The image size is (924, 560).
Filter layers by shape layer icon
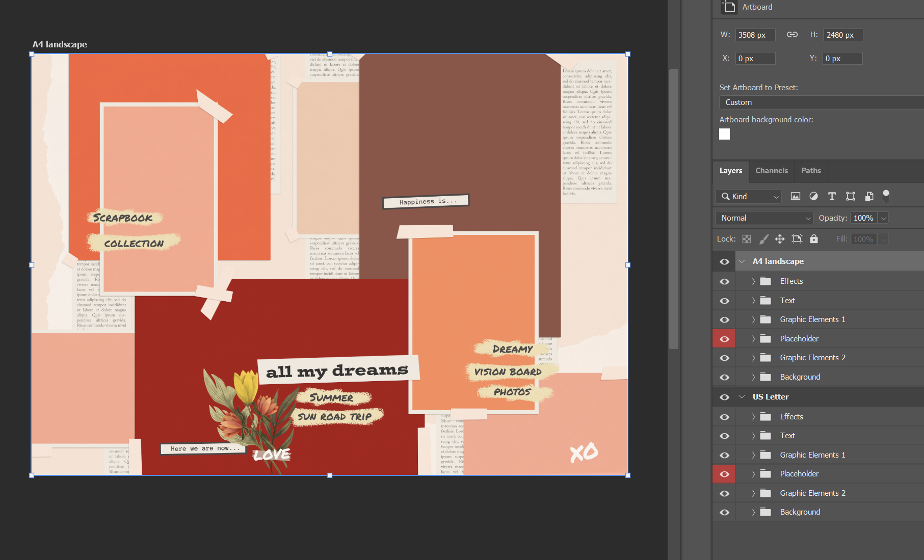coord(850,196)
